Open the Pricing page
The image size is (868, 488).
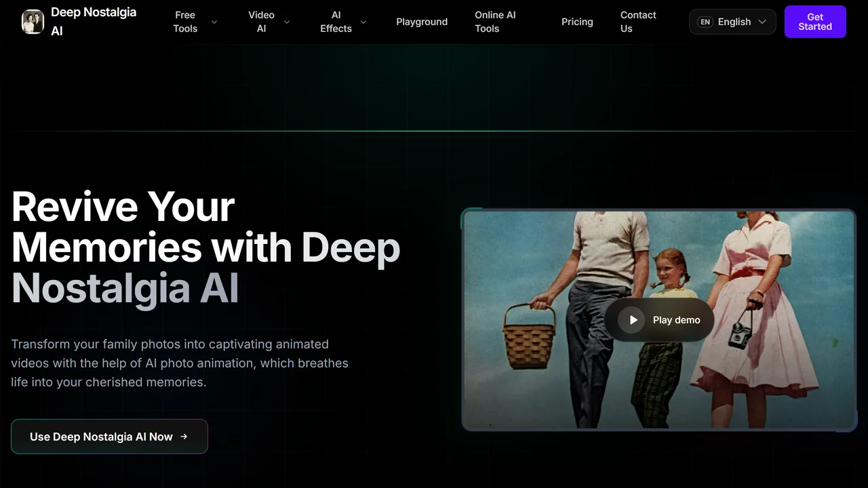tap(577, 22)
